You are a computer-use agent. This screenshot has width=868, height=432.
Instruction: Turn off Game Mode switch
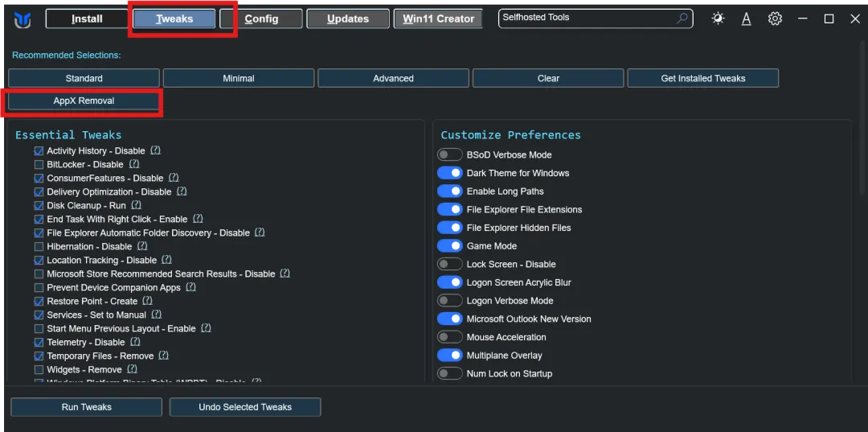pos(449,246)
